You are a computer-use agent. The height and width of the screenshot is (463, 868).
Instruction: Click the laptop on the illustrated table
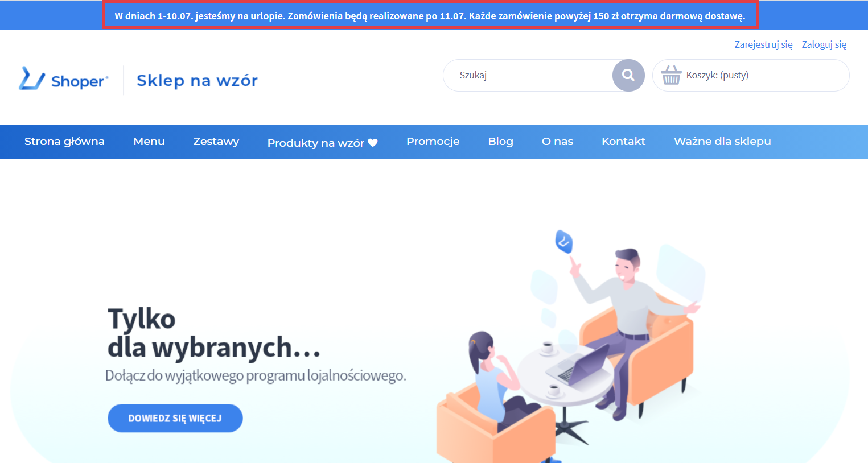click(x=578, y=364)
